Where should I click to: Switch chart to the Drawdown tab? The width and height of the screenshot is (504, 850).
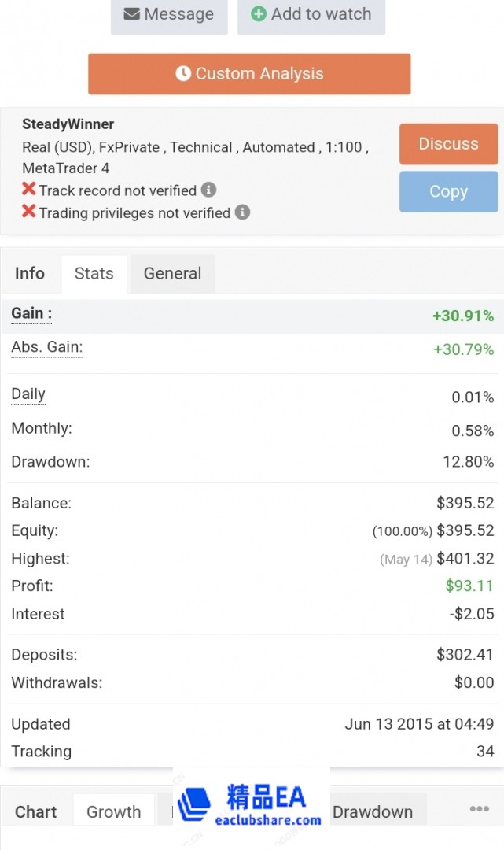(373, 811)
